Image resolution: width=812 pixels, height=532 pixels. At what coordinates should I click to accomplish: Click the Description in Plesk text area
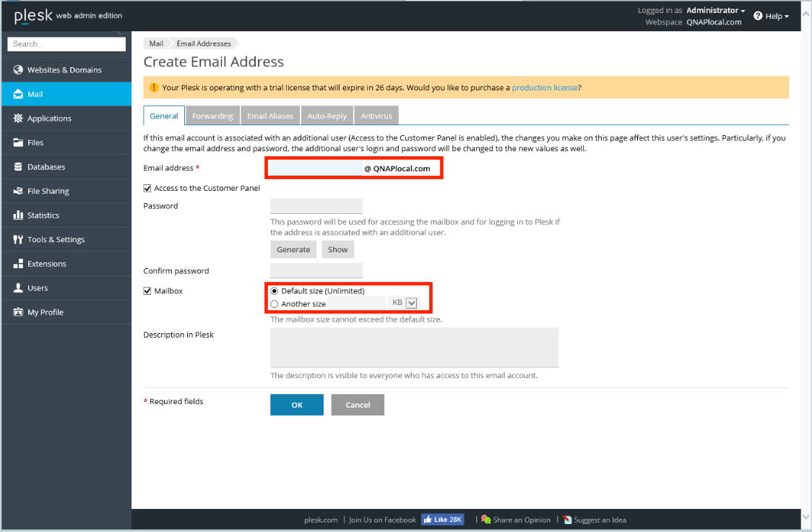click(414, 347)
